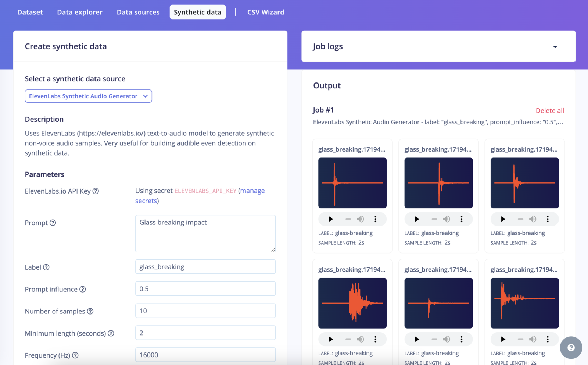Select the ELEVENLABS_API_KEY secret name
Viewport: 588px width, 365px height.
(x=205, y=191)
